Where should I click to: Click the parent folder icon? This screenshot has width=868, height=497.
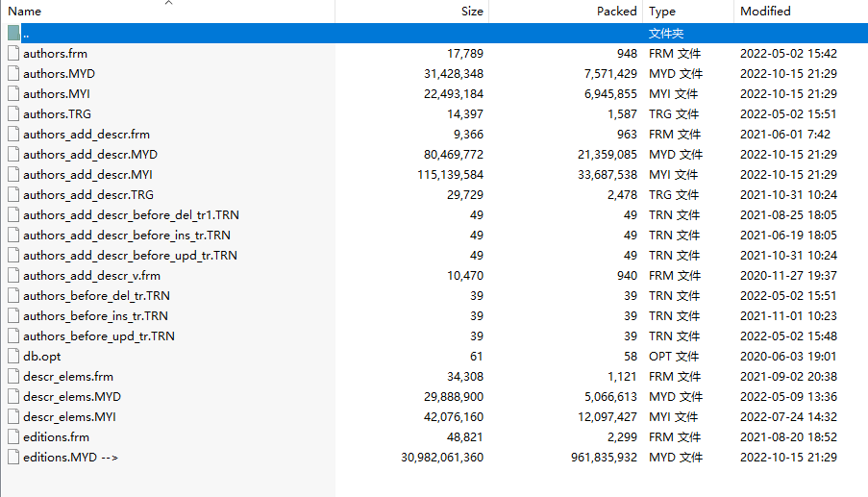pos(13,34)
